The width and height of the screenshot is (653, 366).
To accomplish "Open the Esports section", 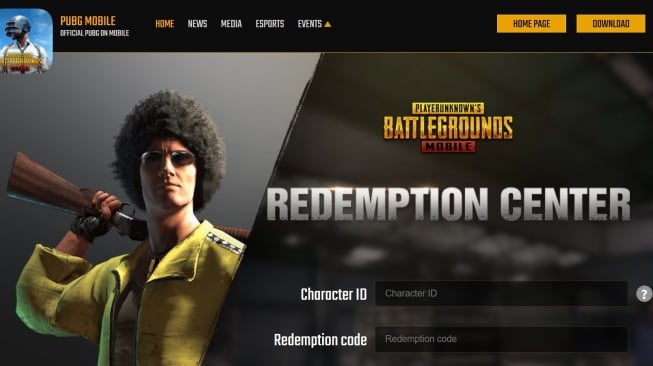I will coord(270,24).
